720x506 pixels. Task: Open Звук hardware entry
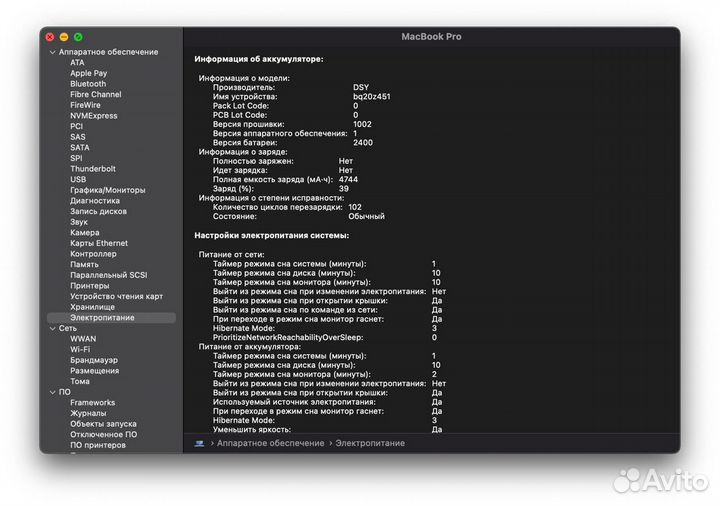[79, 222]
